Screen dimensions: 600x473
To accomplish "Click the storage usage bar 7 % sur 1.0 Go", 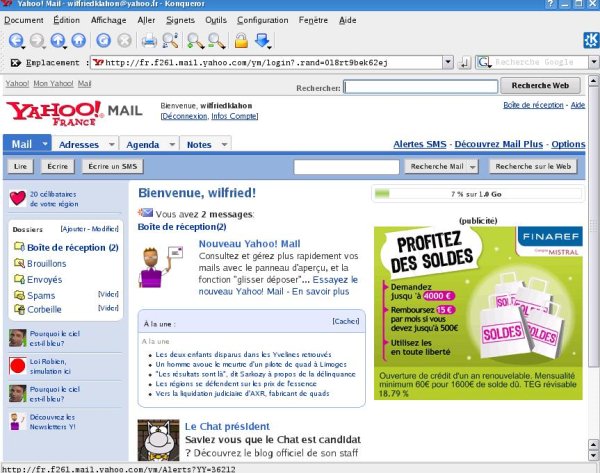I will click(478, 194).
